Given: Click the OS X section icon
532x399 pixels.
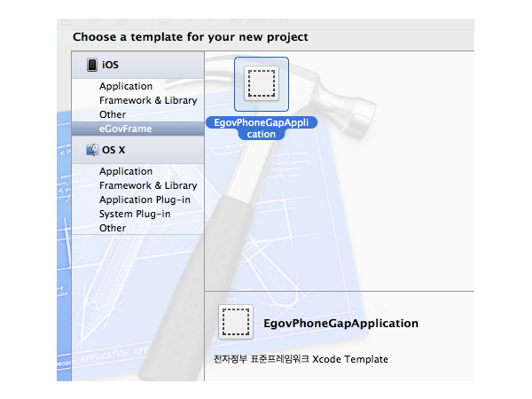Looking at the screenshot, I should pos(91,150).
